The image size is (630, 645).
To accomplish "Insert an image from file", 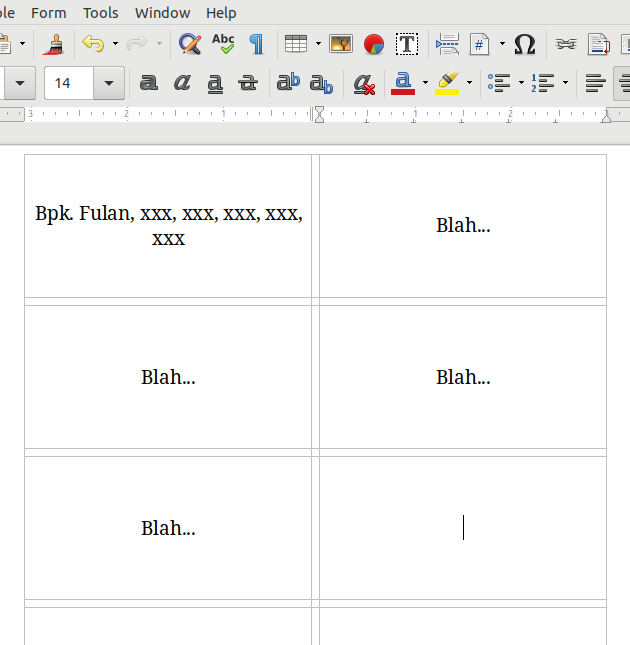I will [x=341, y=44].
